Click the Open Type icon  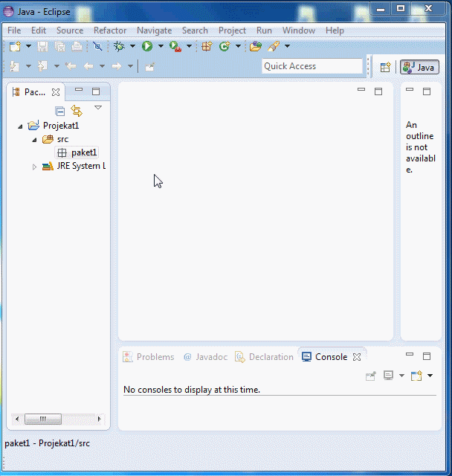[256, 46]
